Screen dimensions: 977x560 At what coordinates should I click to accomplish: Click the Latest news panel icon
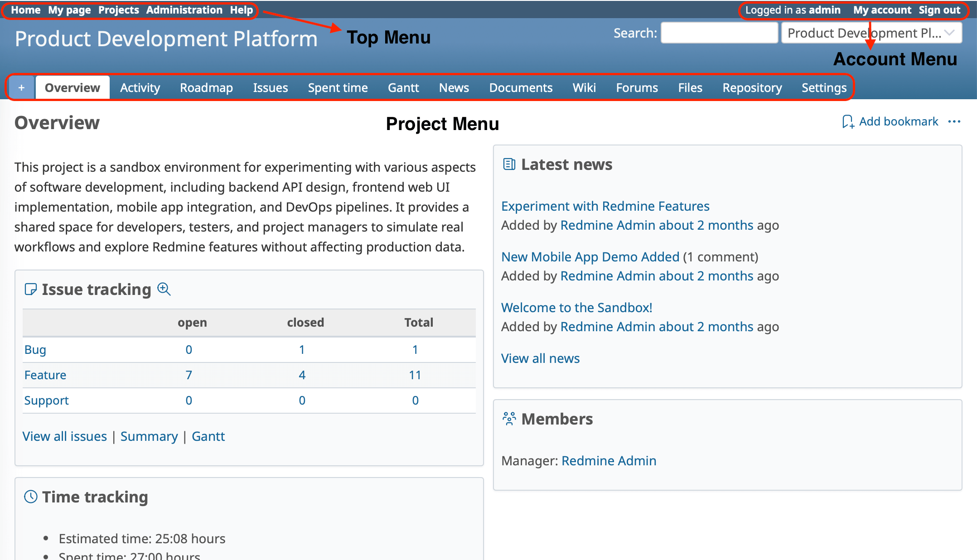[508, 164]
